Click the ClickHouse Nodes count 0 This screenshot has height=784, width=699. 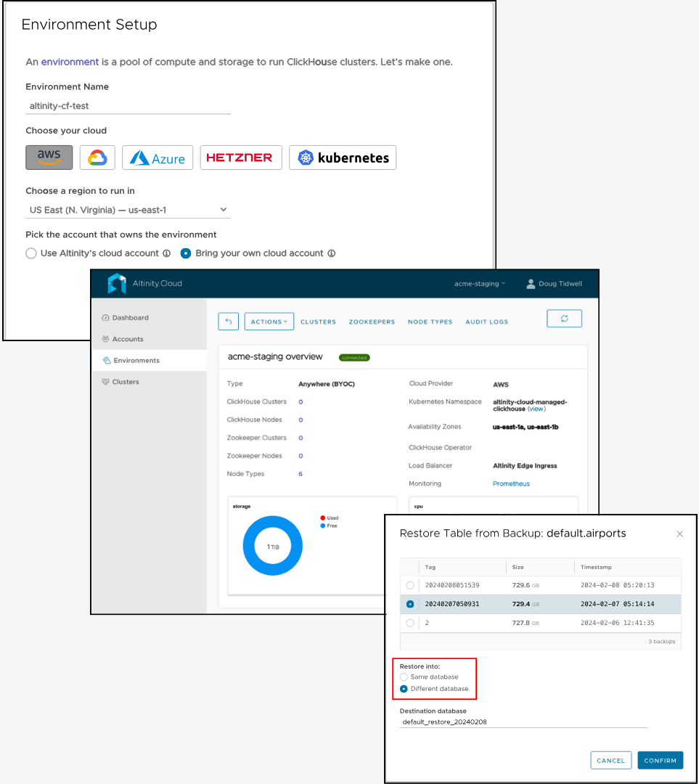(301, 420)
